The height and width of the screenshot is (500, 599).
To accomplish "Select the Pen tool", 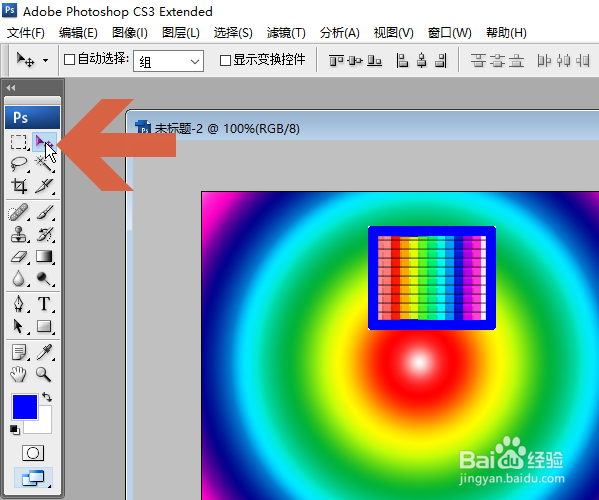I will pyautogui.click(x=19, y=304).
